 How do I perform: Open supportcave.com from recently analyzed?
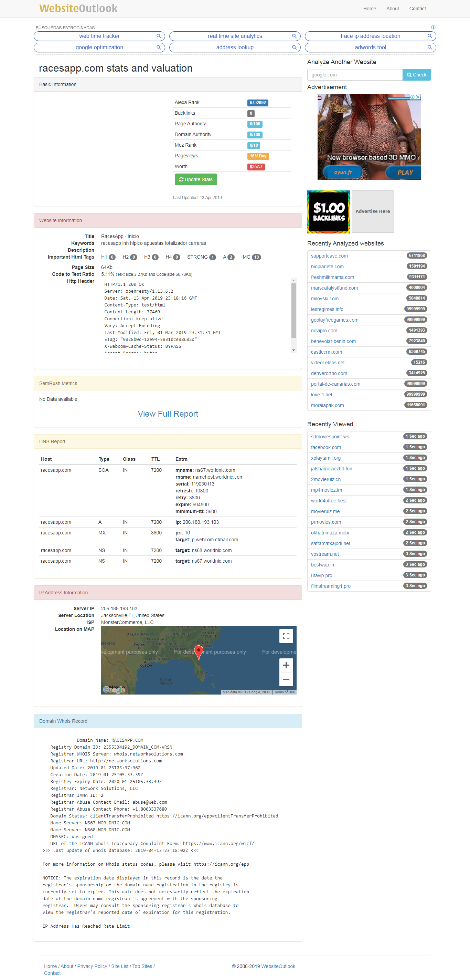click(x=329, y=256)
